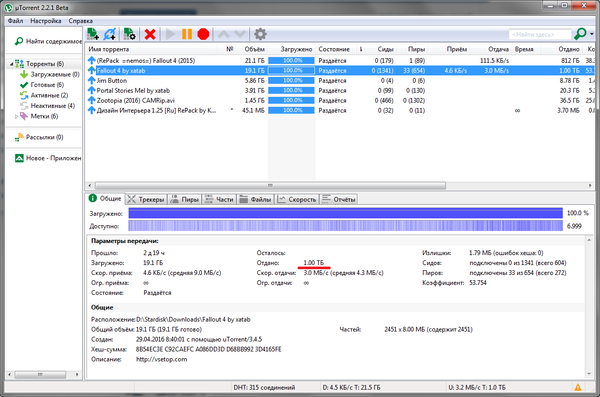
Task: Select Zootopia (2016) CAMRip.avi torrent
Action: point(341,100)
